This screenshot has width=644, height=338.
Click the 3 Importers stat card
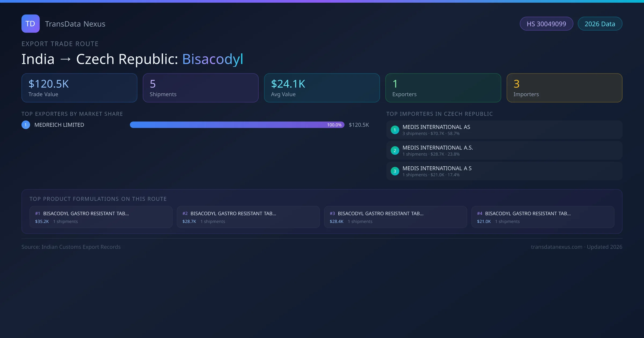(564, 88)
